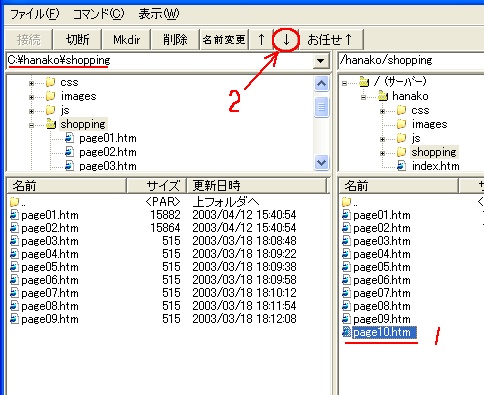Select server shopping folder in tree
The width and height of the screenshot is (484, 395).
434,152
